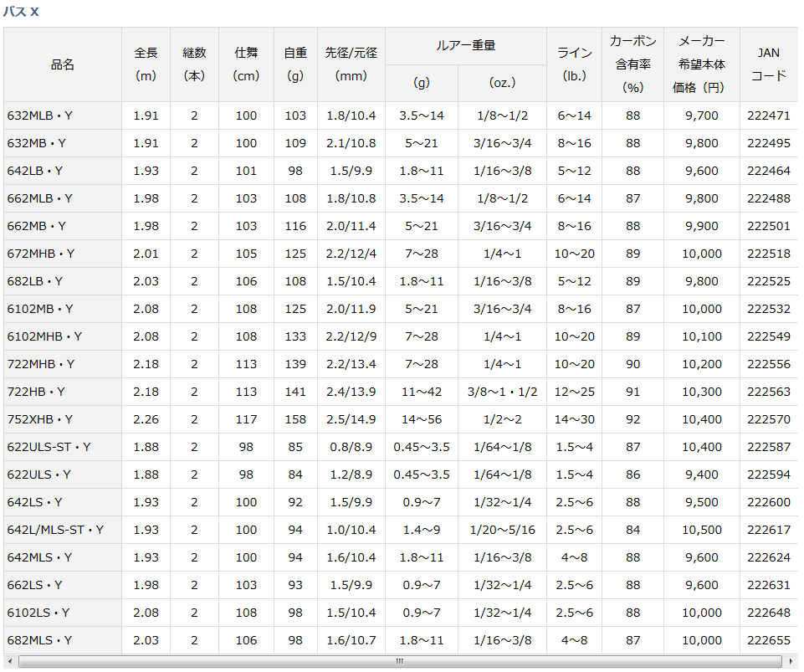Image resolution: width=804 pixels, height=672 pixels.
Task: Click the 全長 (m) column header
Action: click(146, 64)
